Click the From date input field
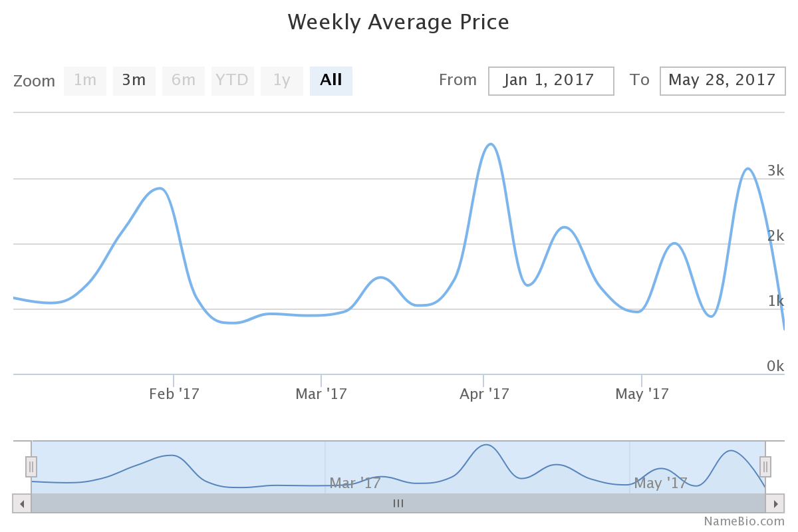The width and height of the screenshot is (798, 532). (x=551, y=81)
